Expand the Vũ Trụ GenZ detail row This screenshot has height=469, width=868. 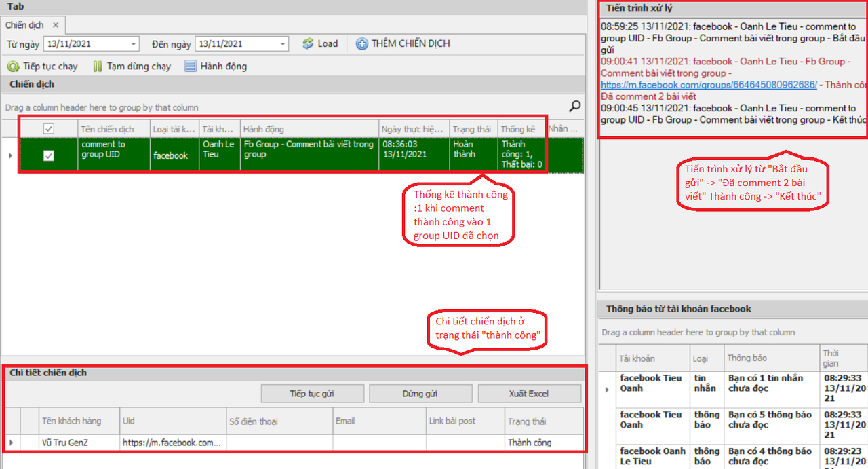tap(10, 443)
